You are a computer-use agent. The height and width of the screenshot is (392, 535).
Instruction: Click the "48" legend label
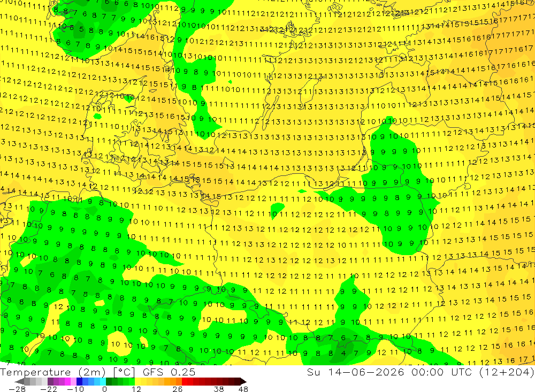point(243,389)
